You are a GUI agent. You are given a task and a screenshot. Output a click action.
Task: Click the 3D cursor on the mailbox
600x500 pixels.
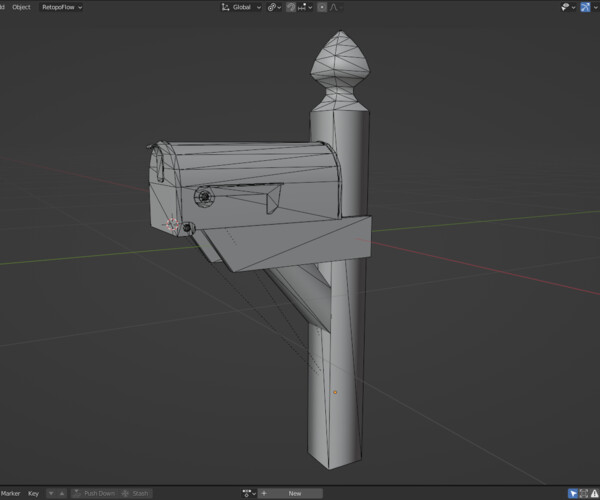pyautogui.click(x=172, y=225)
